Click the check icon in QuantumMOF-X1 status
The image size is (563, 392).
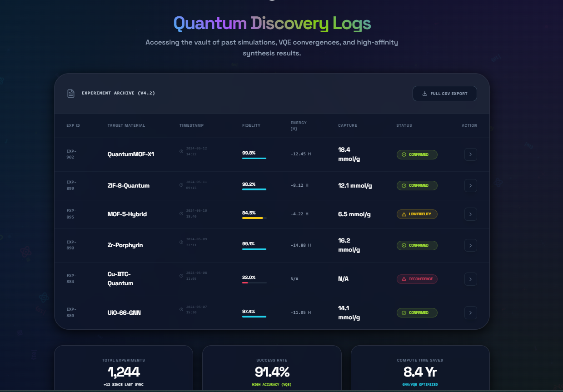pyautogui.click(x=404, y=154)
